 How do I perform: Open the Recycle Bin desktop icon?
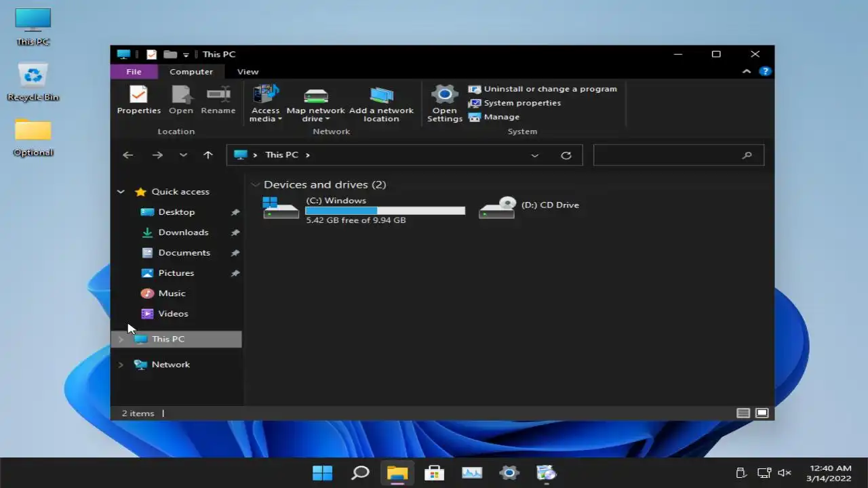pos(33,83)
